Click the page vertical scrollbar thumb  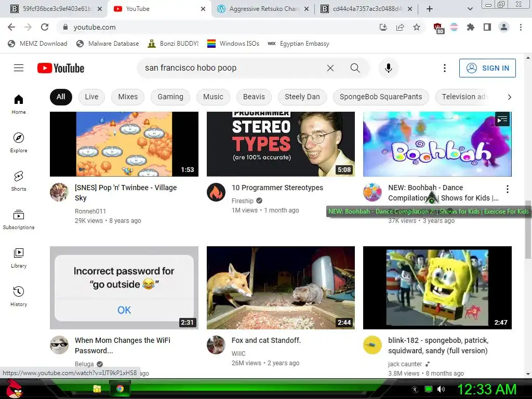(x=528, y=229)
